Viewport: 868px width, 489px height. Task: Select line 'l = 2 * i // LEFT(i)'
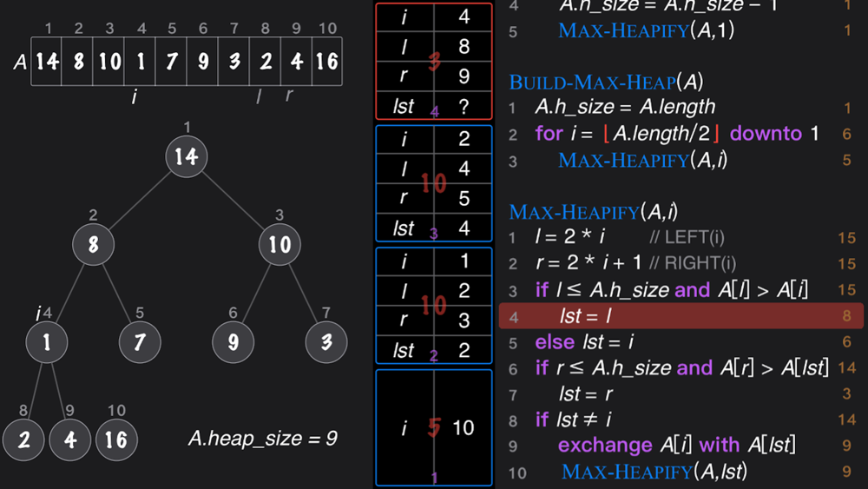tap(629, 237)
